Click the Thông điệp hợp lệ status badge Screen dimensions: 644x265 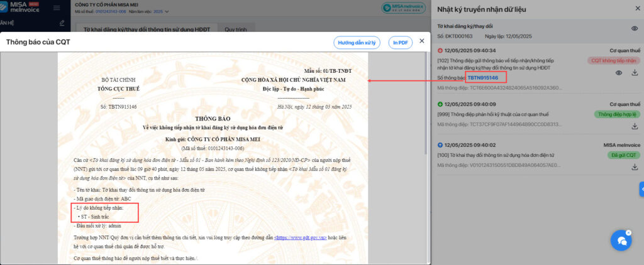coord(617,114)
